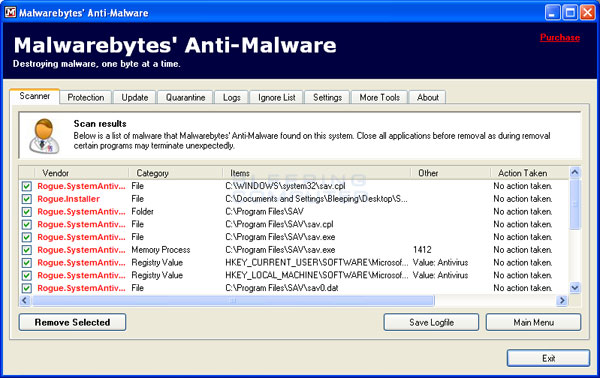600x378 pixels.
Task: Sort by the Action Taken column header
Action: pyautogui.click(x=530, y=173)
